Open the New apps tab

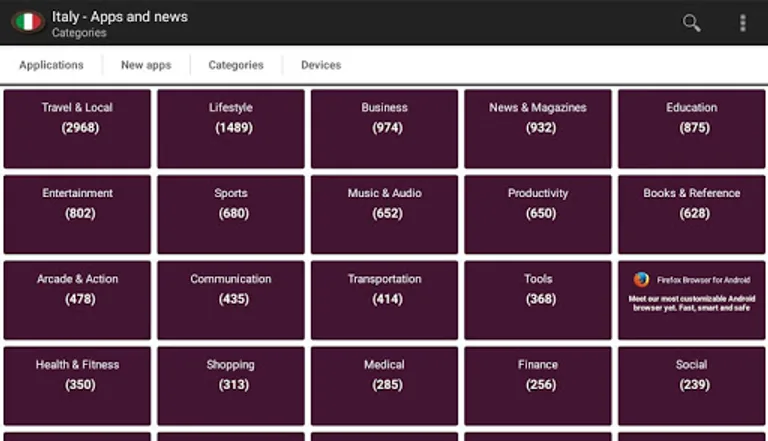pyautogui.click(x=146, y=65)
